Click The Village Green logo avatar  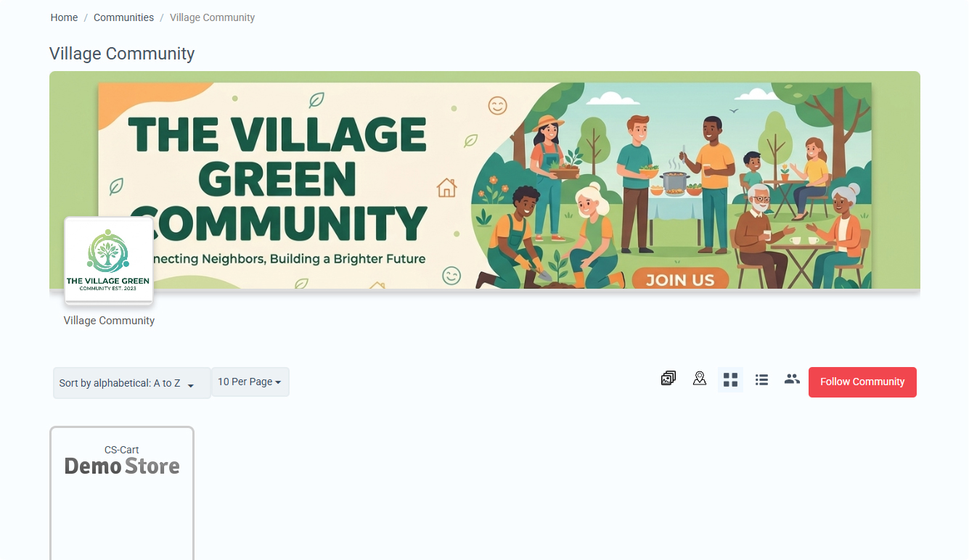click(x=108, y=260)
